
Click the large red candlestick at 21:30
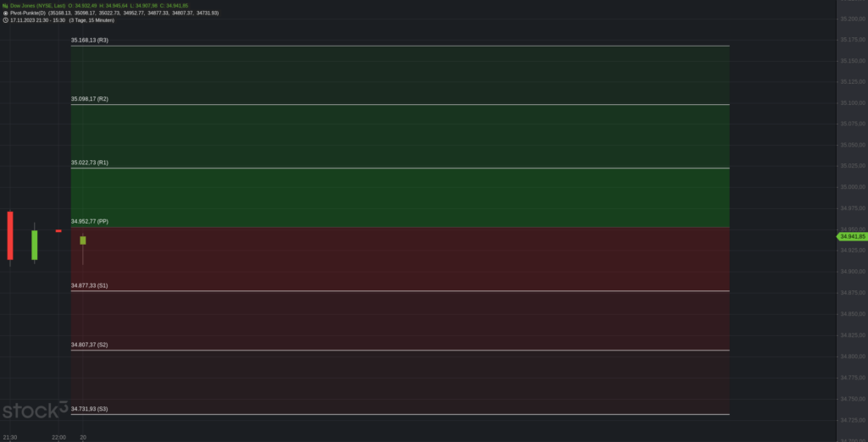(x=10, y=235)
